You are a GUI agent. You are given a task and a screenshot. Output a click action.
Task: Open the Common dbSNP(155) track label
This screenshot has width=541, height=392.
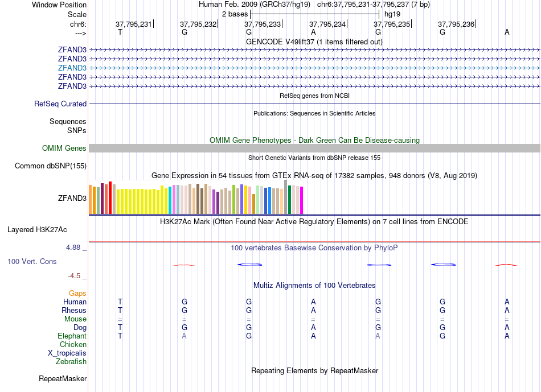[x=51, y=166]
